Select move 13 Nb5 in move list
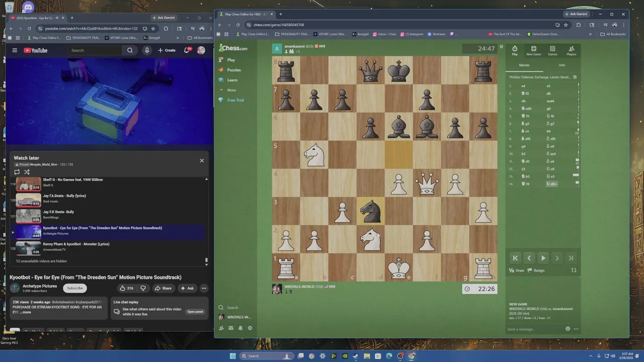 [x=526, y=176]
